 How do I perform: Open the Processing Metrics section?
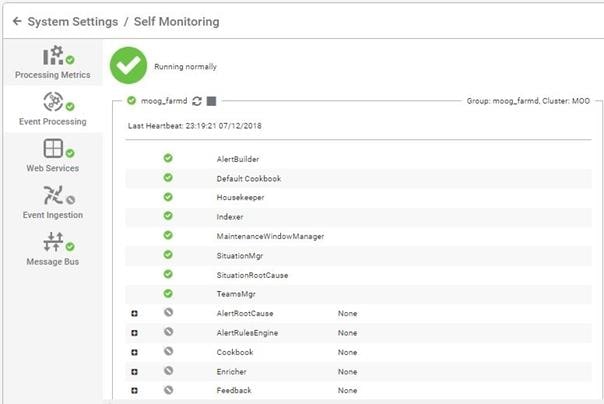(53, 62)
